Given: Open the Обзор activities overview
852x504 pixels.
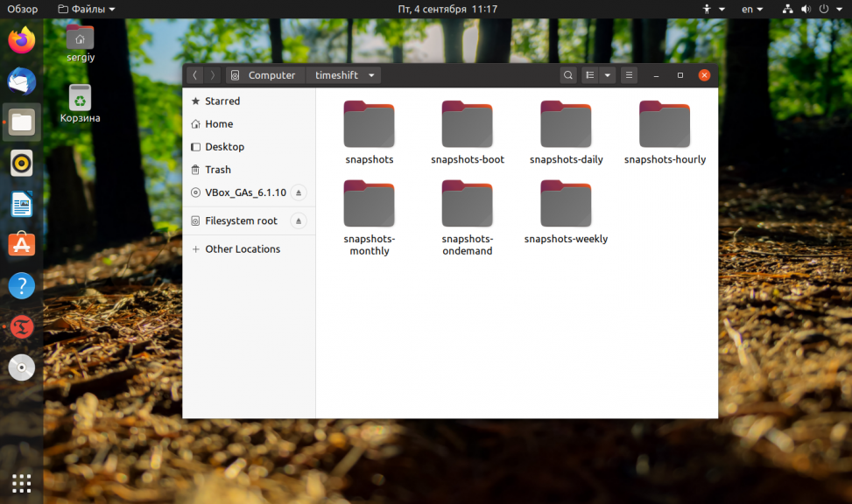Looking at the screenshot, I should 23,9.
